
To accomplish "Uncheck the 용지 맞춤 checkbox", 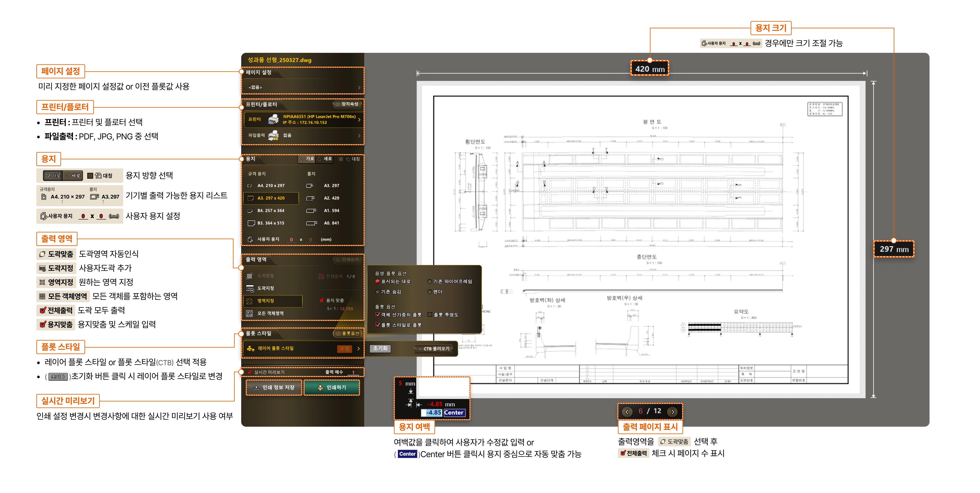I will coord(321,300).
